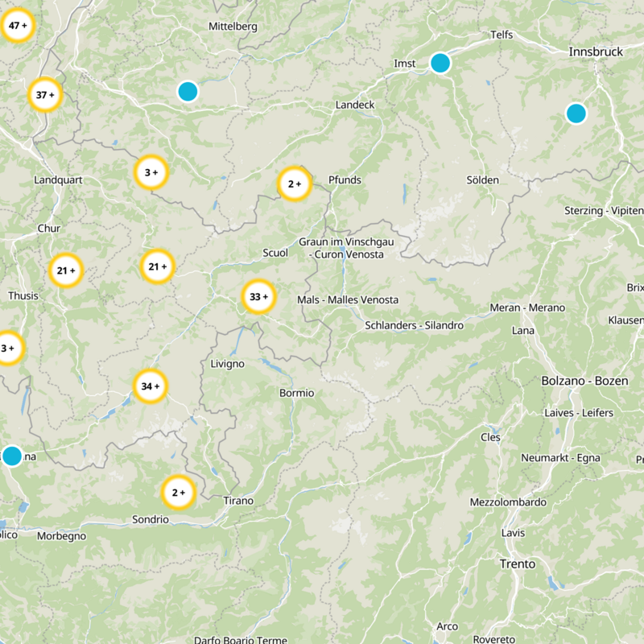Click the Sölden label on the map
The image size is (644, 644).
coord(483,179)
